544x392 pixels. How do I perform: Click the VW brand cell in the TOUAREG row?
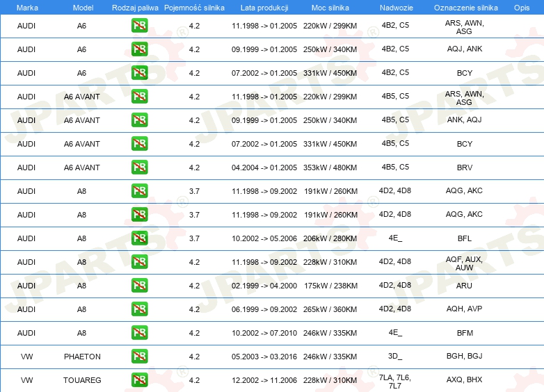pyautogui.click(x=26, y=380)
